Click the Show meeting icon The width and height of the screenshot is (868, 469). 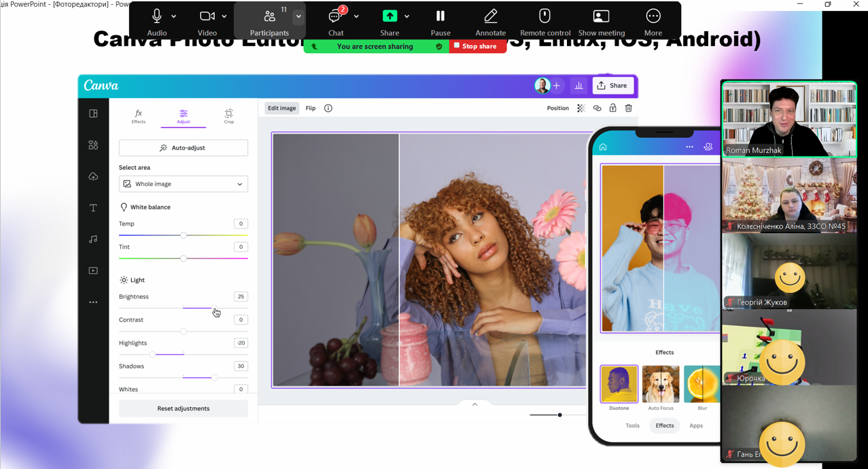tap(601, 20)
